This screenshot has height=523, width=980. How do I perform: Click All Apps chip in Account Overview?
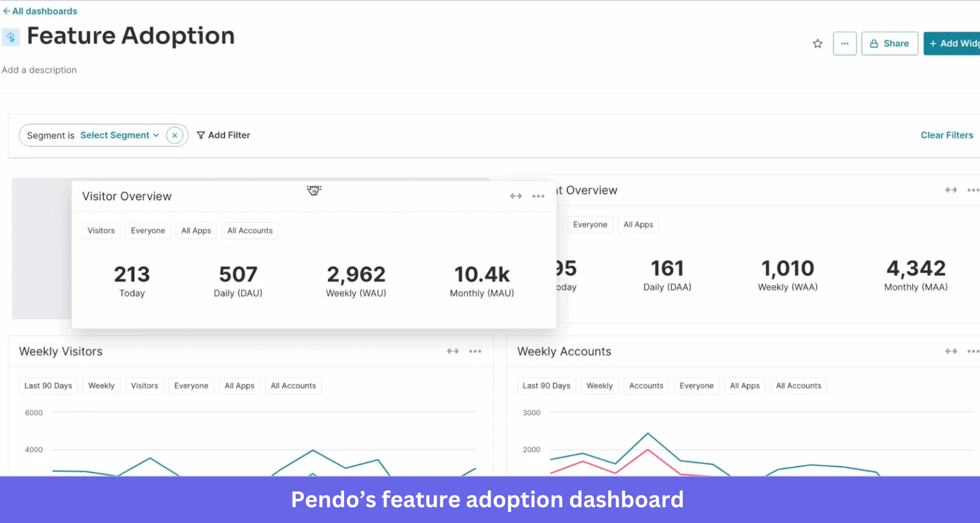tap(638, 225)
